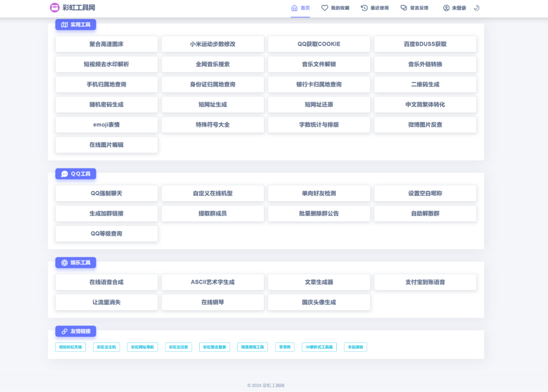Choose the ASCII艺术字生成 tool
Image resolution: width=548 pixels, height=392 pixels.
tap(212, 282)
